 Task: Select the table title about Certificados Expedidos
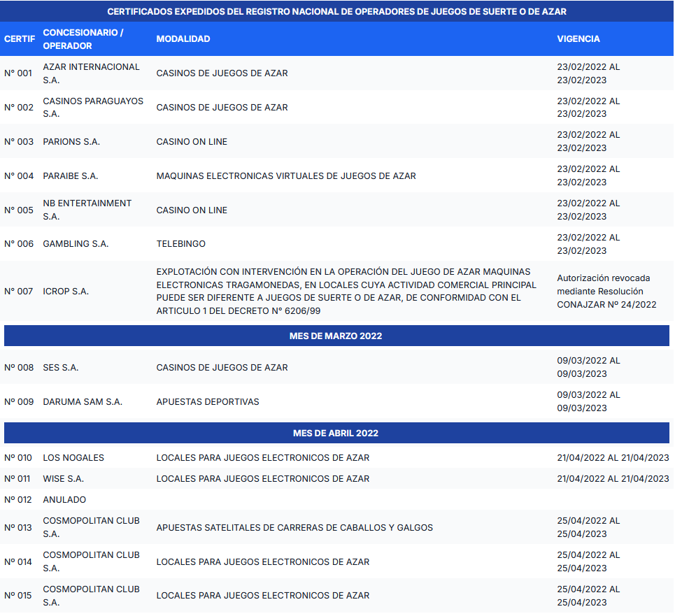coord(336,12)
